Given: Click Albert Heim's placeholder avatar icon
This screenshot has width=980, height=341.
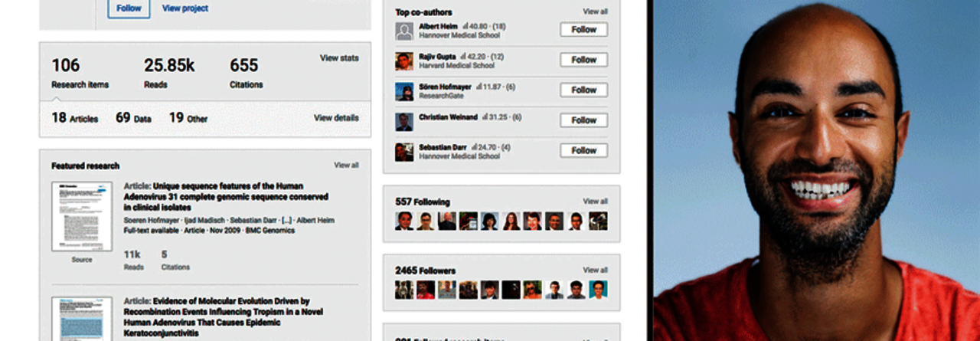Looking at the screenshot, I should [x=404, y=31].
